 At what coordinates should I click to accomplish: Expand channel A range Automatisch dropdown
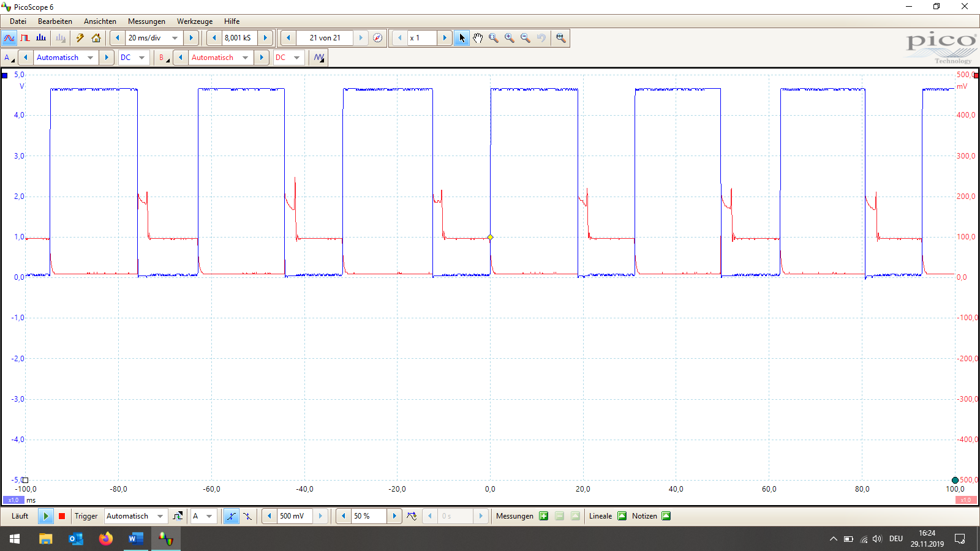(x=91, y=58)
